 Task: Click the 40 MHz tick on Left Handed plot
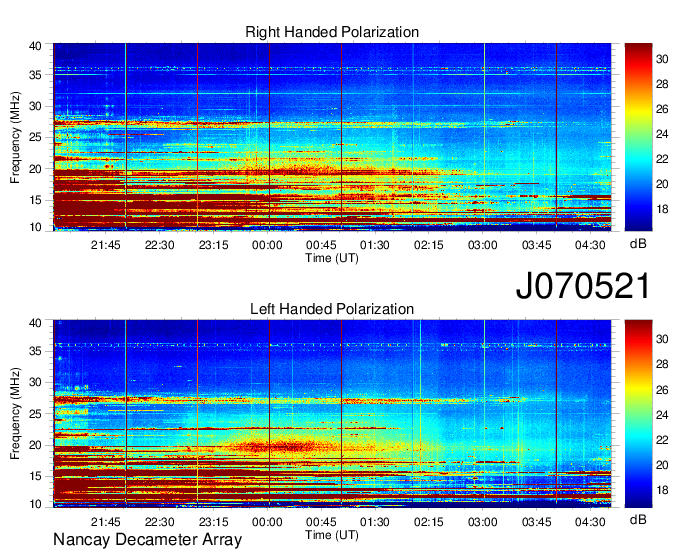35,323
